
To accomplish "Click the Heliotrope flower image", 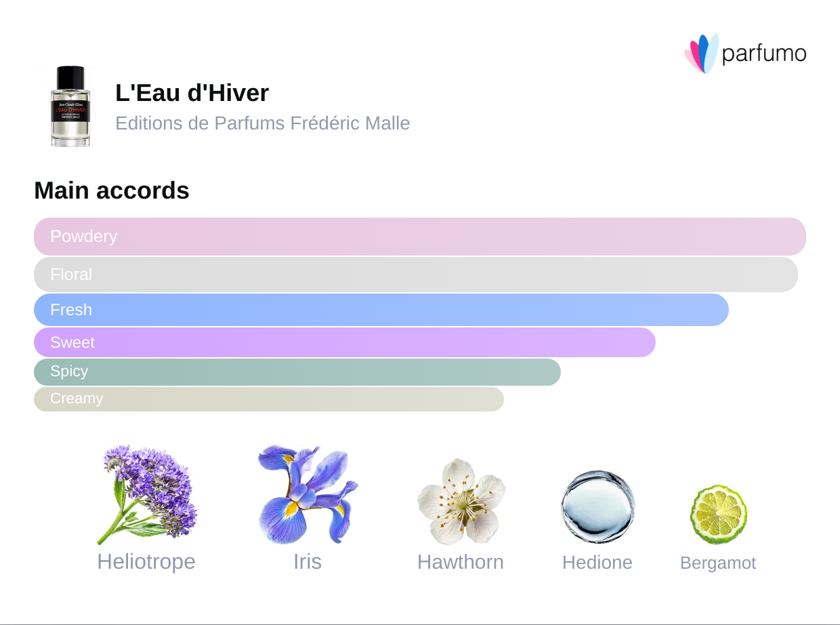I will (x=146, y=493).
